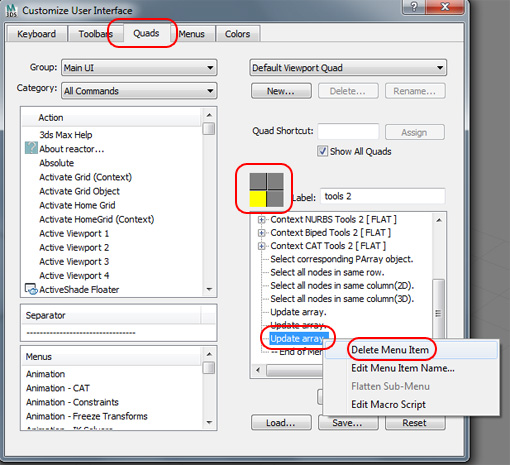The width and height of the screenshot is (510, 465).
Task: Select Animation in the Menus list
Action: pyautogui.click(x=45, y=374)
